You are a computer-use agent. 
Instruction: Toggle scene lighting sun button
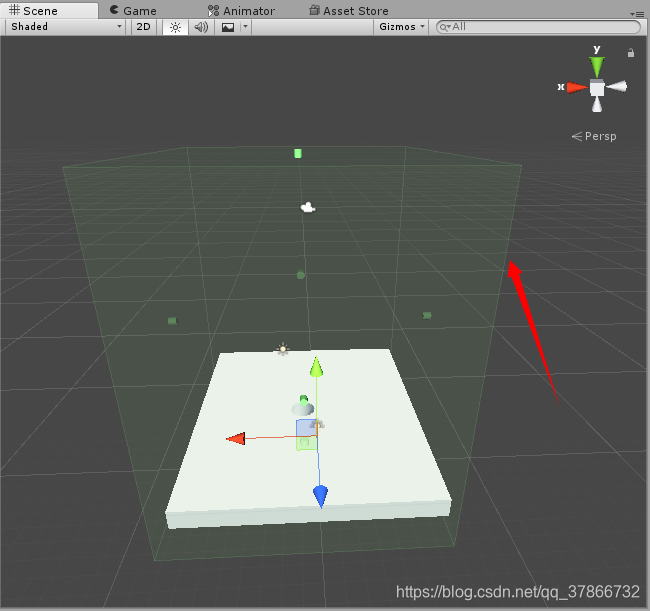pyautogui.click(x=175, y=27)
